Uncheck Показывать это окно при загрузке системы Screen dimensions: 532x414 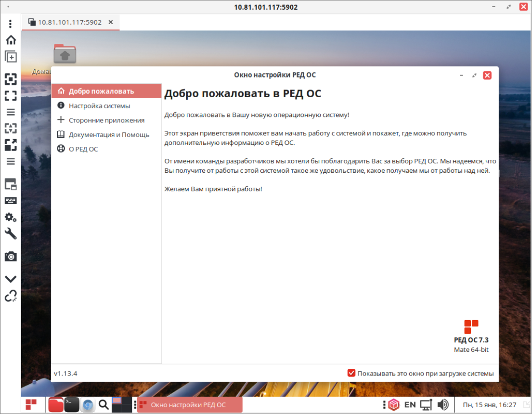[351, 373]
